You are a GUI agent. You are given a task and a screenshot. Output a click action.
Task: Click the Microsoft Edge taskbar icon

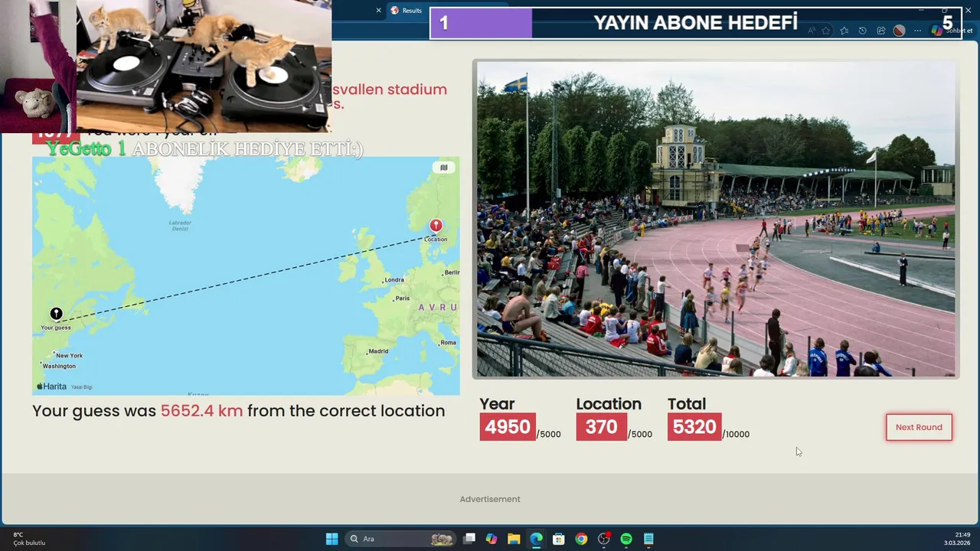click(536, 539)
